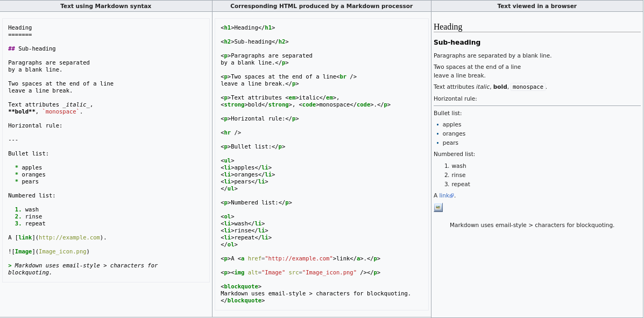Click the "Text using Markdown syntax" column header
Screen dimensions: 644x318
(106, 6)
